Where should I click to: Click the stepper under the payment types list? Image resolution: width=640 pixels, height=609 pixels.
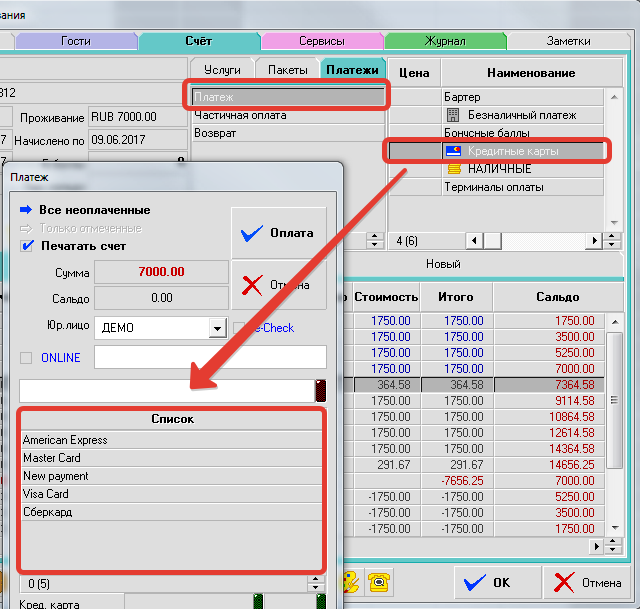click(375, 241)
